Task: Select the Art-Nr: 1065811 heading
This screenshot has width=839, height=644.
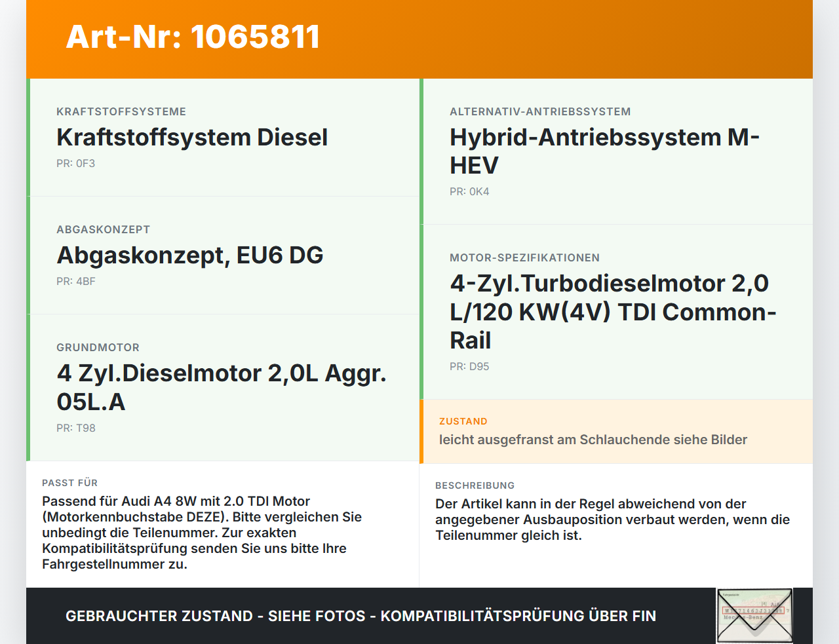Action: [193, 37]
